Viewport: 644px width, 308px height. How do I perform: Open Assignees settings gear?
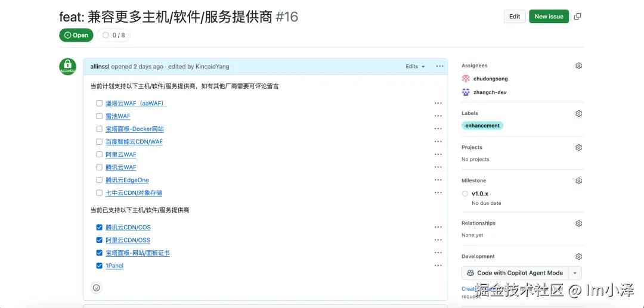(578, 66)
